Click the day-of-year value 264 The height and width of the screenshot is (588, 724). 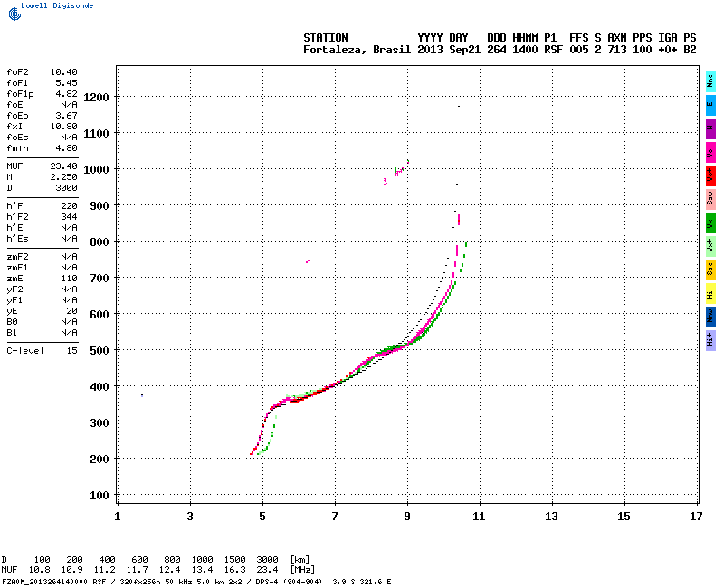pos(497,50)
